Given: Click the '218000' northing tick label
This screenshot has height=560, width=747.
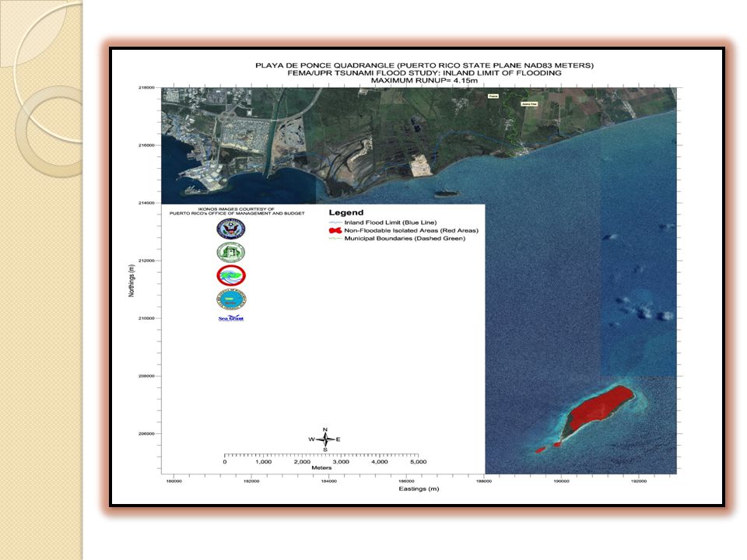Looking at the screenshot, I should click(x=147, y=88).
